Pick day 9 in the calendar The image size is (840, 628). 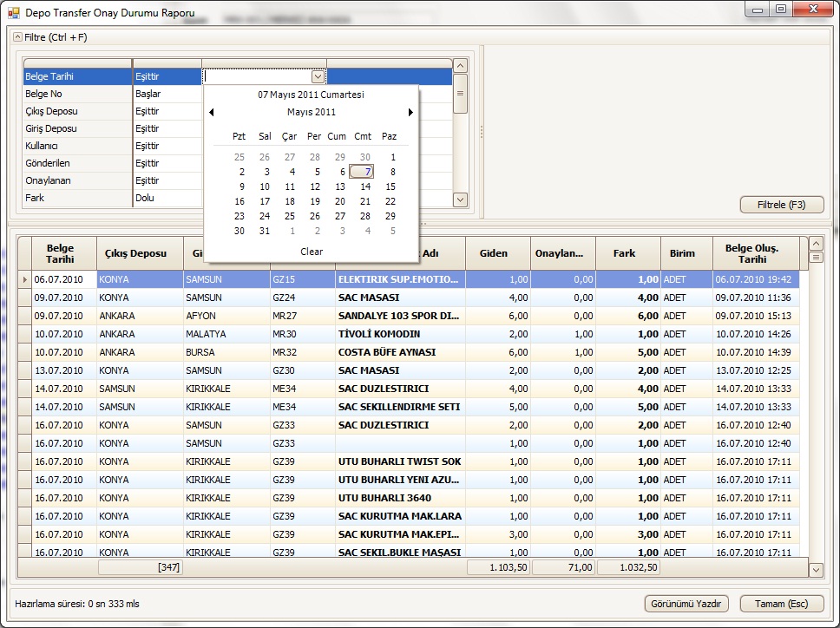(x=241, y=186)
